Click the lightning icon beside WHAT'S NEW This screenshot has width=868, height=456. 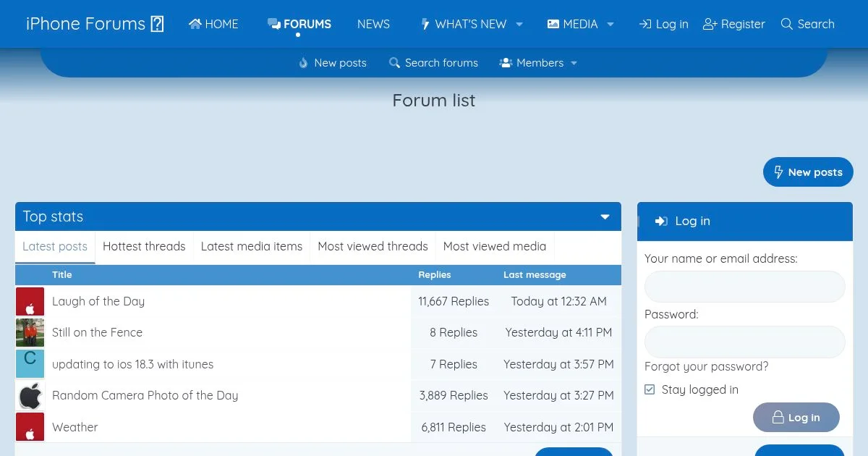pyautogui.click(x=425, y=24)
